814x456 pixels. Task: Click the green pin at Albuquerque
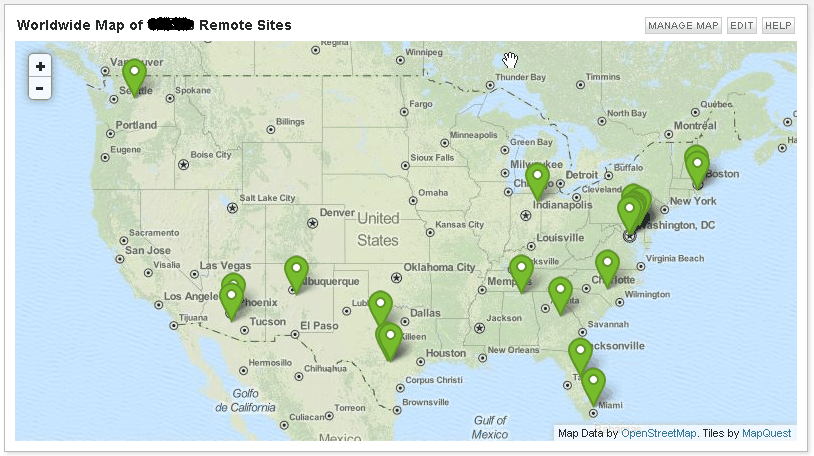pos(296,275)
